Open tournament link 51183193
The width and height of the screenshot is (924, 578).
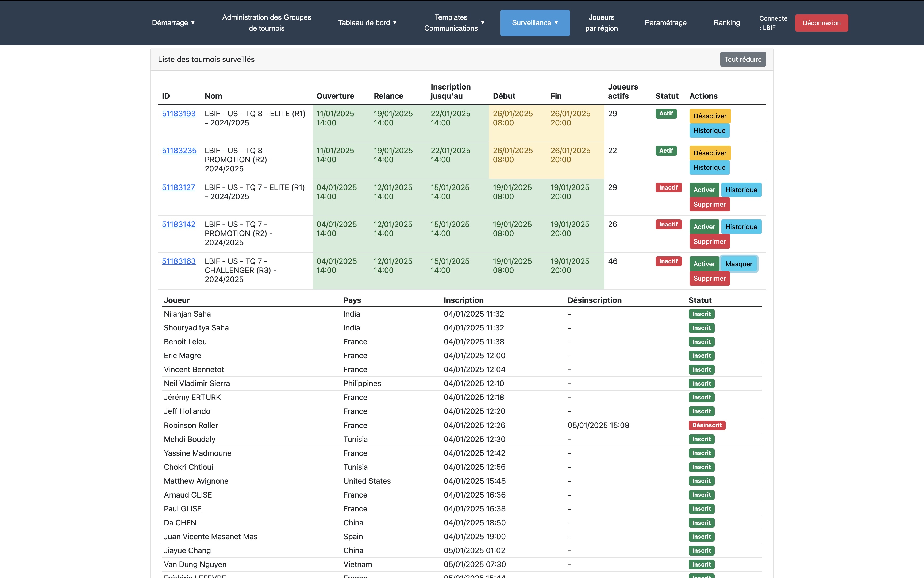(179, 114)
